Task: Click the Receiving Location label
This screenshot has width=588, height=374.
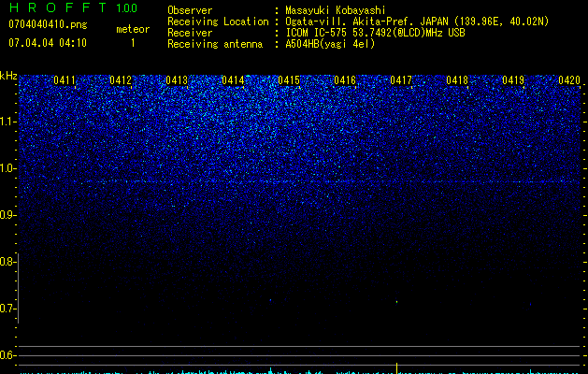Action: click(x=218, y=22)
